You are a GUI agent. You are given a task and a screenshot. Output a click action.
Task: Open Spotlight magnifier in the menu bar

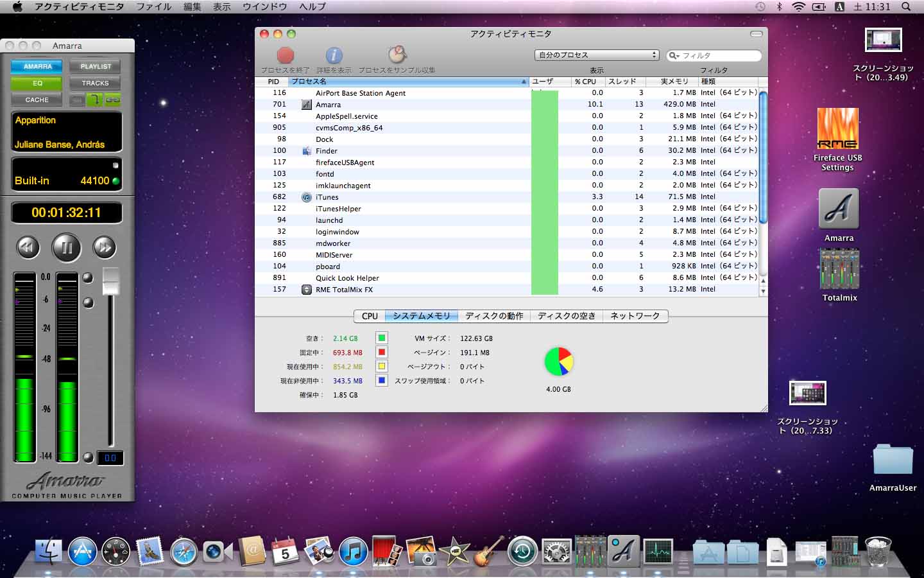click(906, 6)
